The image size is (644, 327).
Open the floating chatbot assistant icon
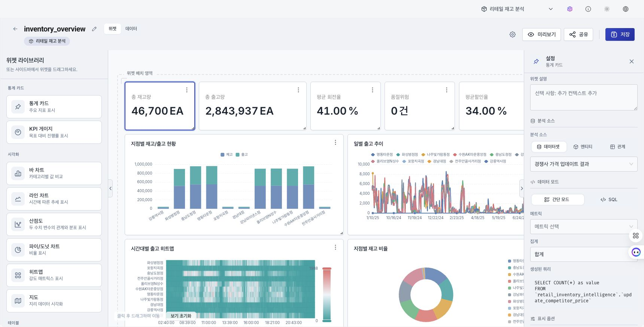[636, 252]
